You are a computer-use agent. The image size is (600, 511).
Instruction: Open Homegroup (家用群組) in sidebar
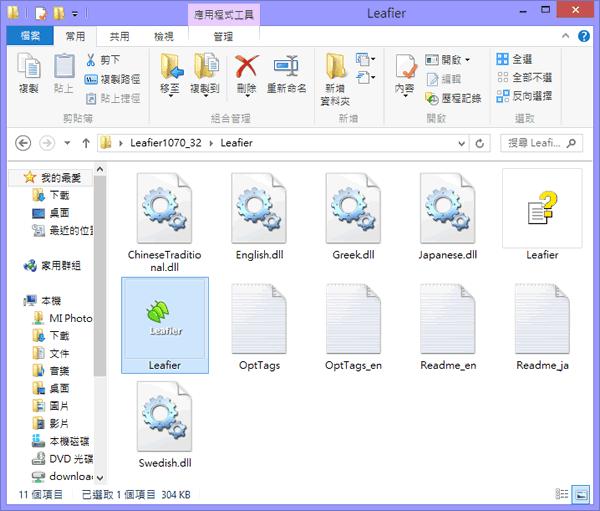(x=52, y=265)
